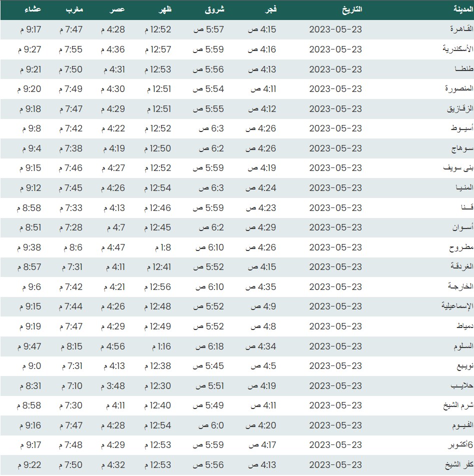Click the عشاء column header

[33, 9]
